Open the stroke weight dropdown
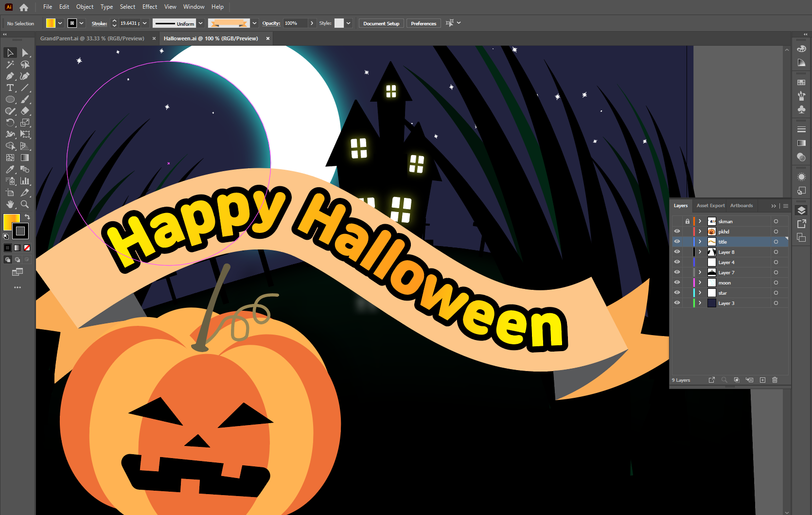Viewport: 812px width, 515px height. [145, 23]
